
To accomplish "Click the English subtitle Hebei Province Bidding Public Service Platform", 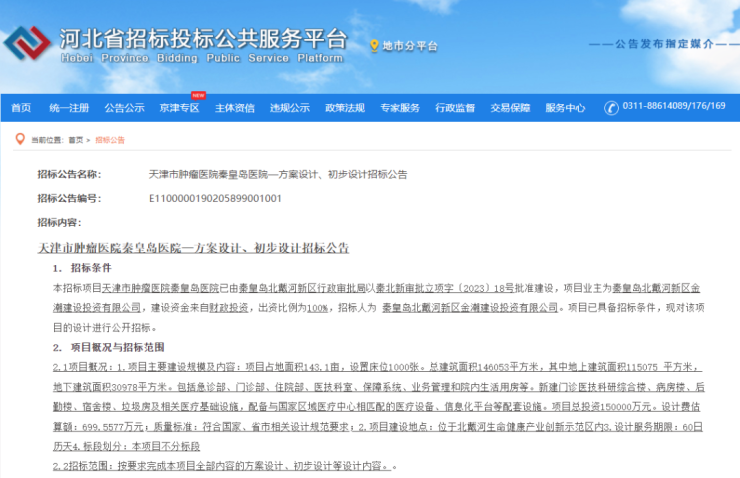I will pos(202,58).
